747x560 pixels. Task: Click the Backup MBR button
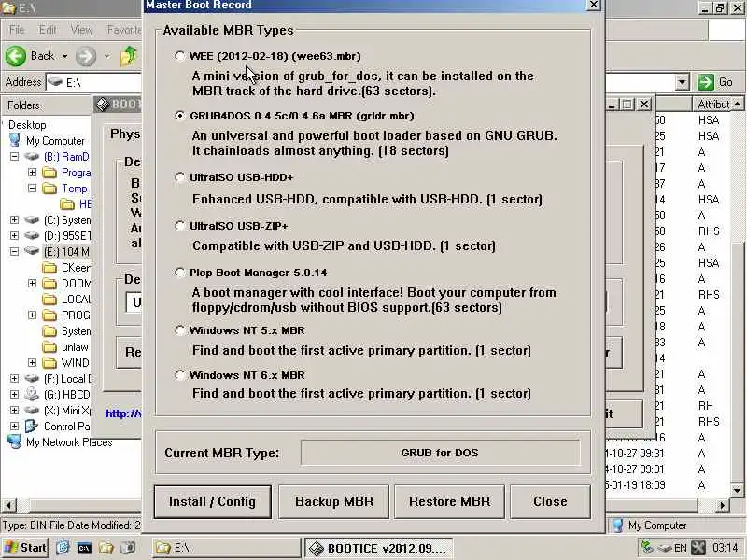[x=334, y=501]
